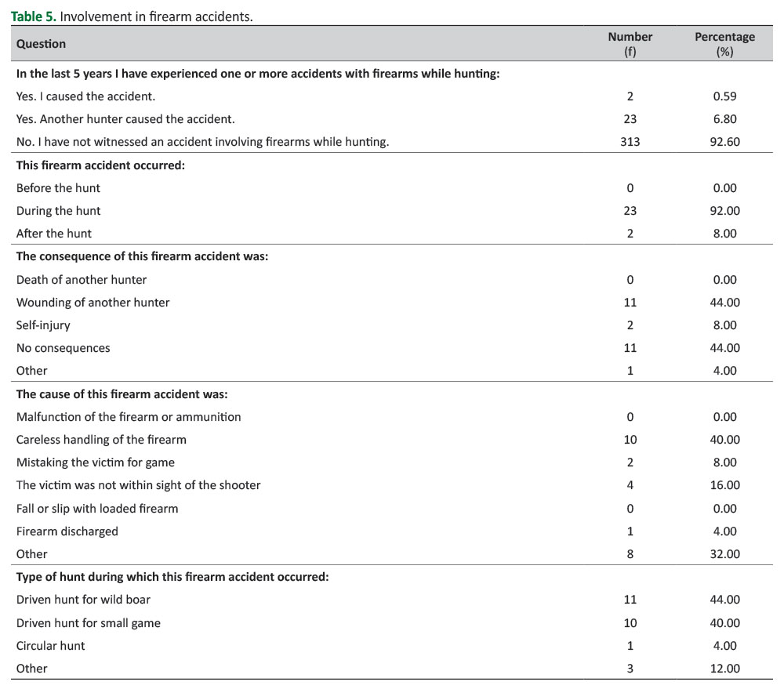784x689 pixels.
Task: Click the "This firearm accident occurred:" section heading
Action: point(100,165)
